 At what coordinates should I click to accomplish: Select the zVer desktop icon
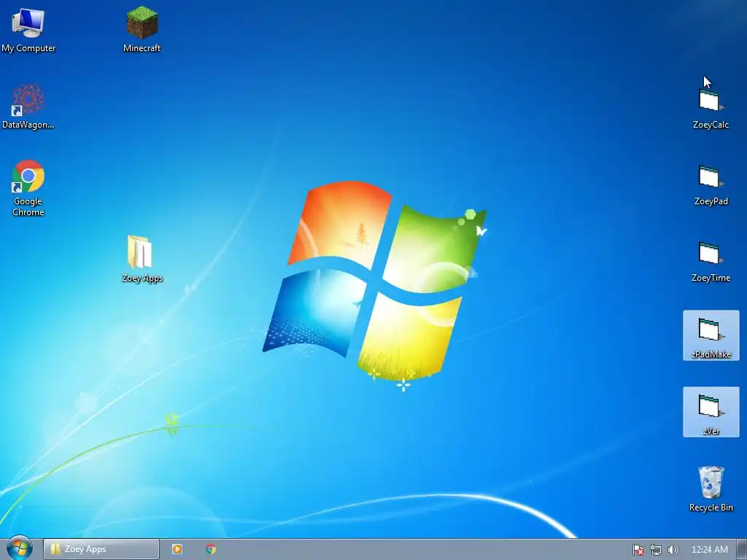[711, 412]
